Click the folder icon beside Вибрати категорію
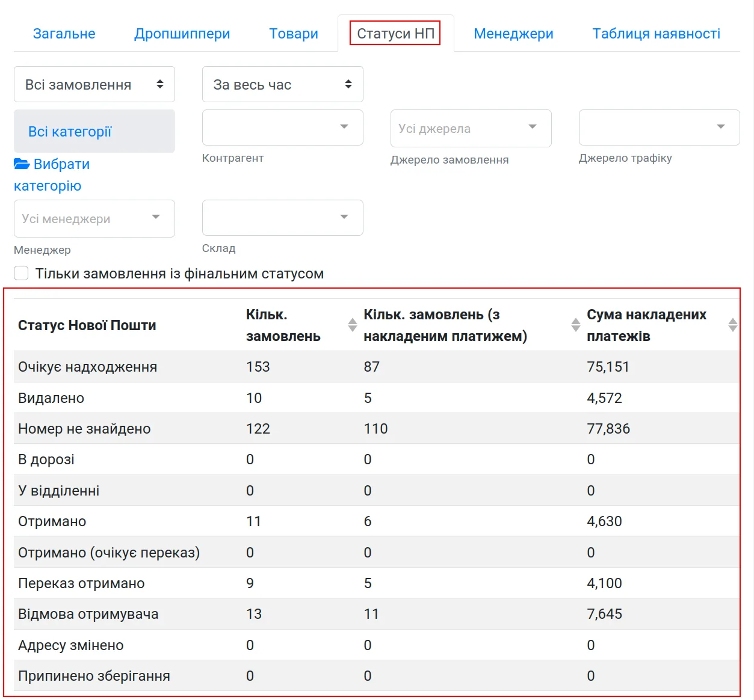Screen dimensions: 754x700 click(22, 164)
